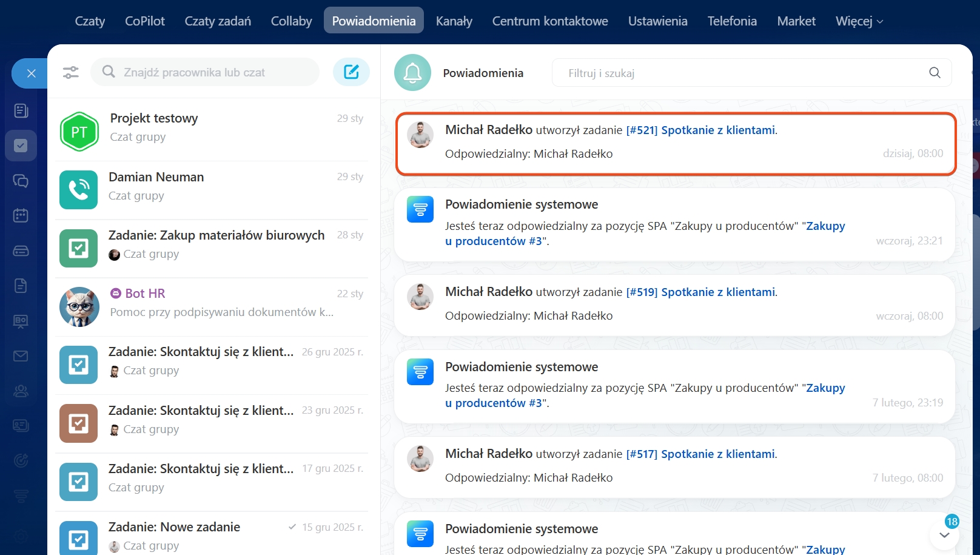Viewport: 980px width, 555px height.
Task: Go to the Centrum kontaktowe tab
Action: click(x=549, y=21)
